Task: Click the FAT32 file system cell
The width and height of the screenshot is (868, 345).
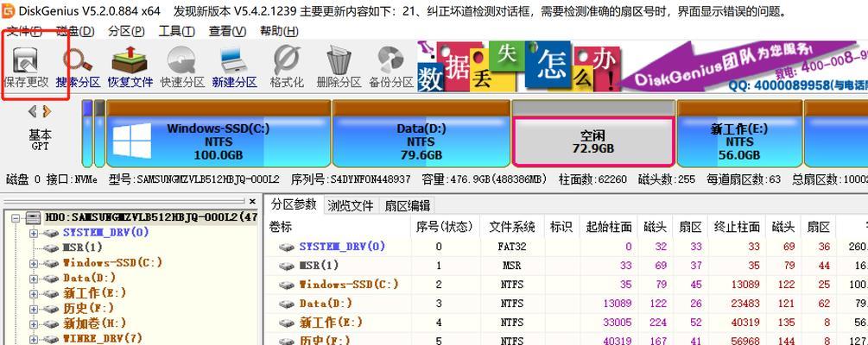Action: [x=512, y=247]
